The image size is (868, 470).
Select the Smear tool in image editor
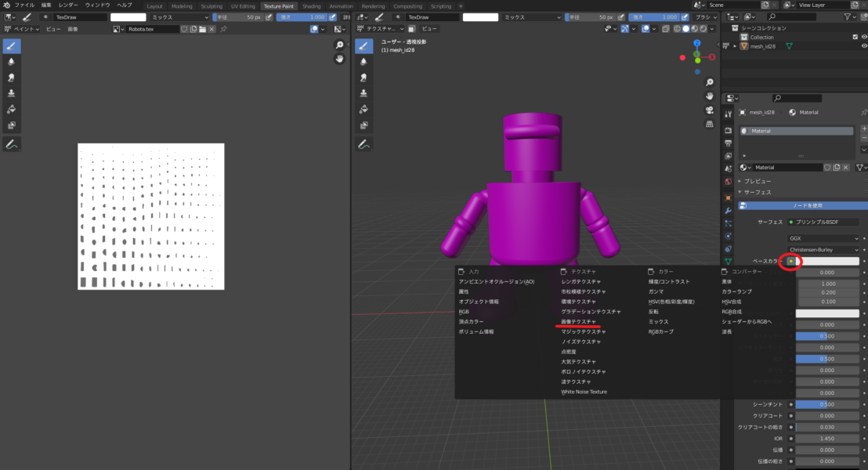11,78
